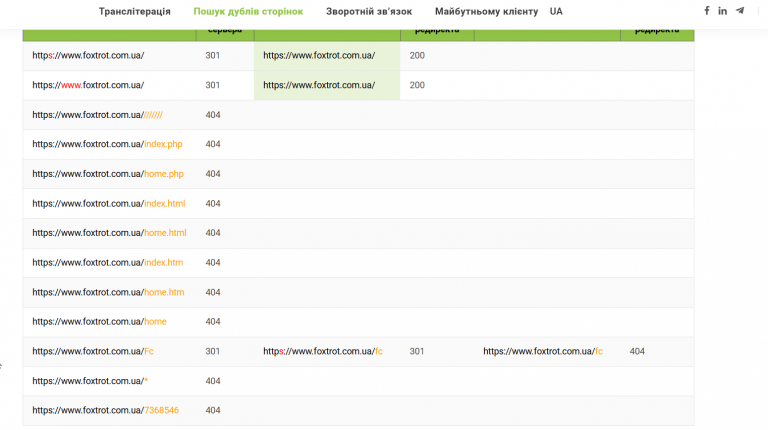Click the 404 code in 7368546 row
Viewport: 768px width, 430px height.
(x=213, y=410)
